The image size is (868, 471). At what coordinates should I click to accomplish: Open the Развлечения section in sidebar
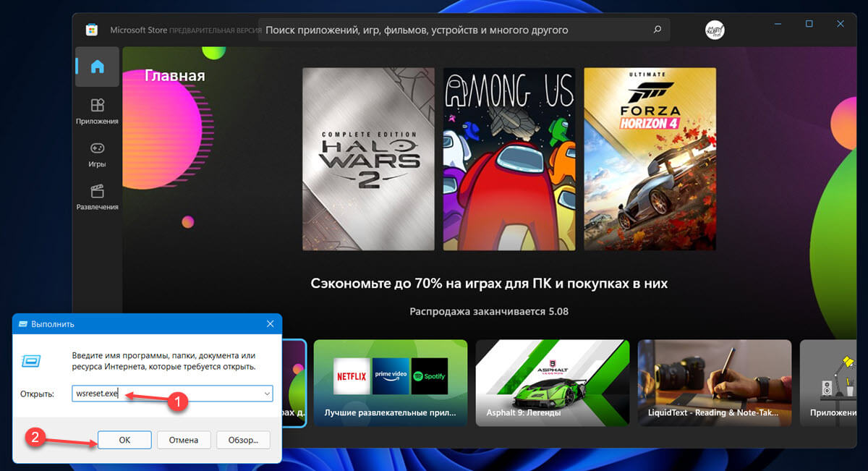(x=97, y=198)
